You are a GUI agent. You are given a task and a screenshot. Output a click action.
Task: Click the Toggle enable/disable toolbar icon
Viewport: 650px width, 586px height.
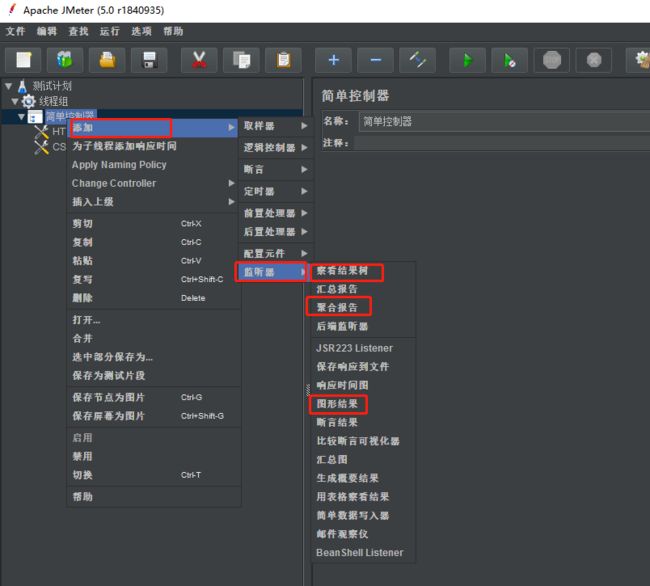click(417, 60)
